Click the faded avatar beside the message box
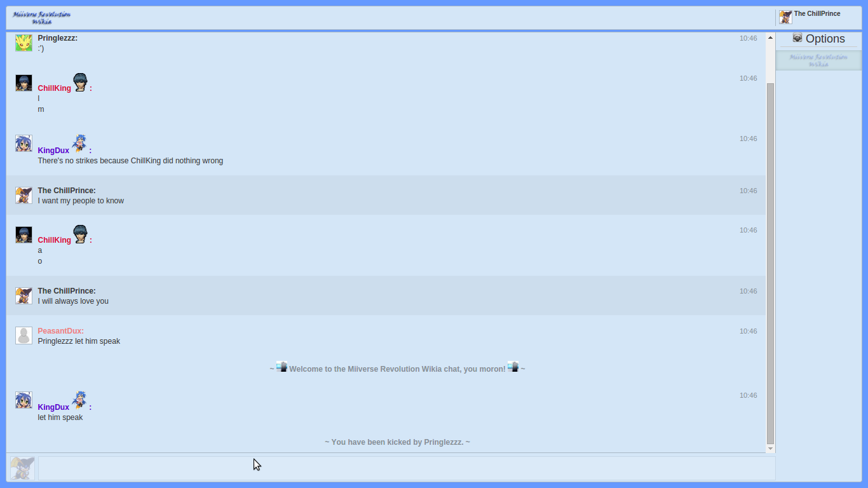Viewport: 868px width, 488px height. pos(22,468)
